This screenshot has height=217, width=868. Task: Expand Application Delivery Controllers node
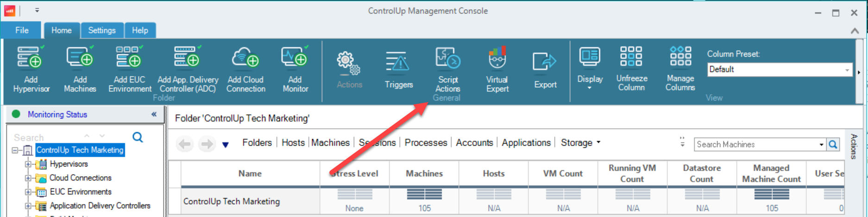(28, 206)
